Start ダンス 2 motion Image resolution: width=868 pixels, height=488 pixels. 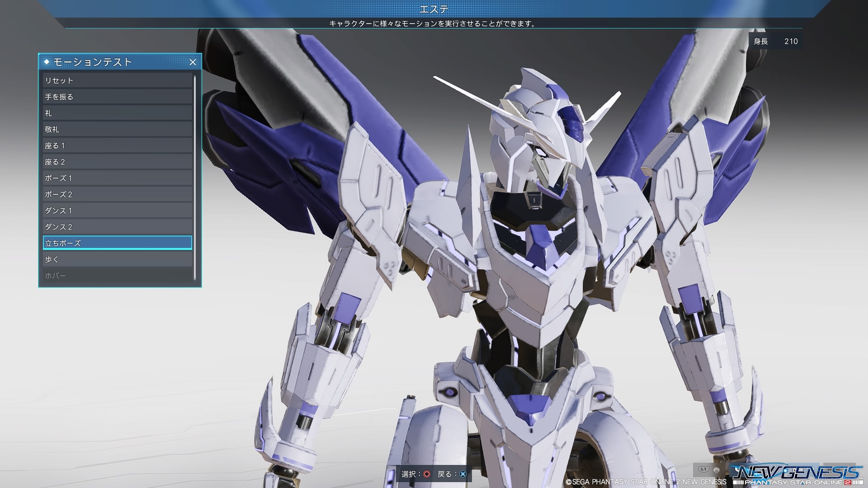(118, 227)
